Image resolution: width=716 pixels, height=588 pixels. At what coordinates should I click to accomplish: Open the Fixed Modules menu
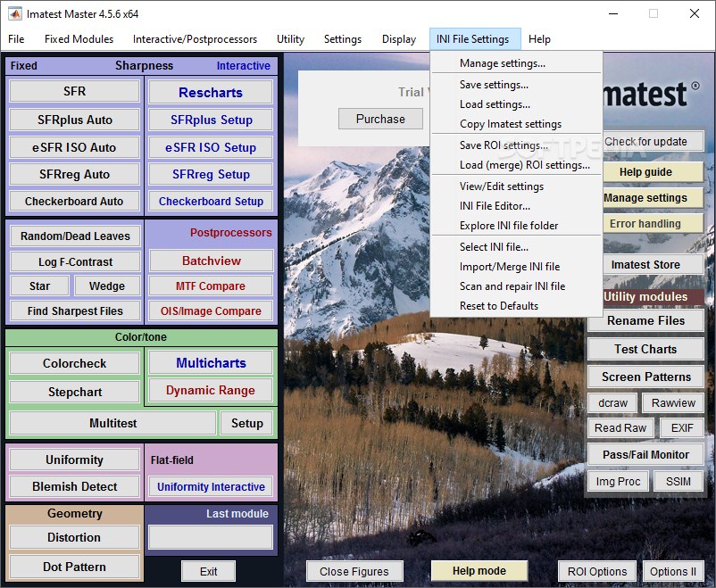tap(79, 39)
